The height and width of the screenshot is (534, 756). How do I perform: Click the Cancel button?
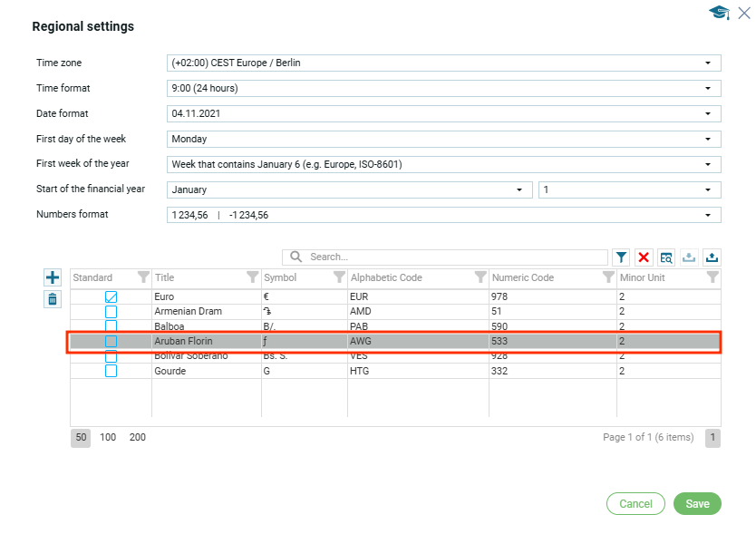[x=635, y=504]
